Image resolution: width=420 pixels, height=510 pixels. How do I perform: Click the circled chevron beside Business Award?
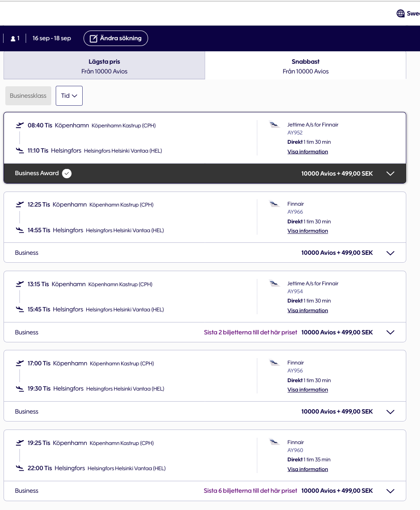click(x=67, y=173)
